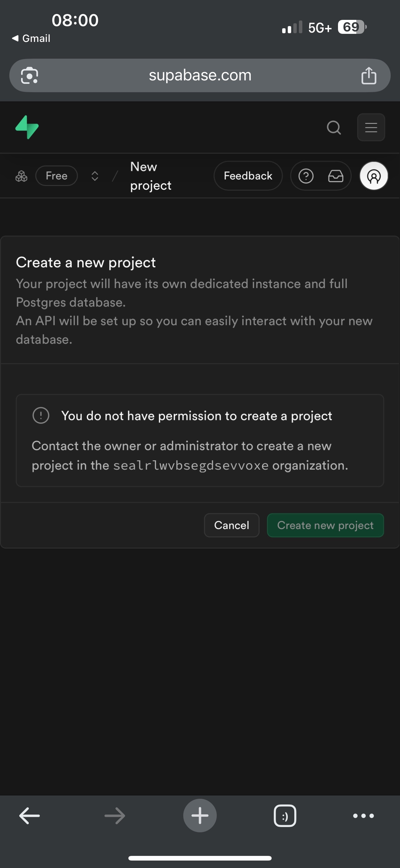Image resolution: width=400 pixels, height=868 pixels.
Task: Open the Supabase logo home link
Action: coord(27,127)
